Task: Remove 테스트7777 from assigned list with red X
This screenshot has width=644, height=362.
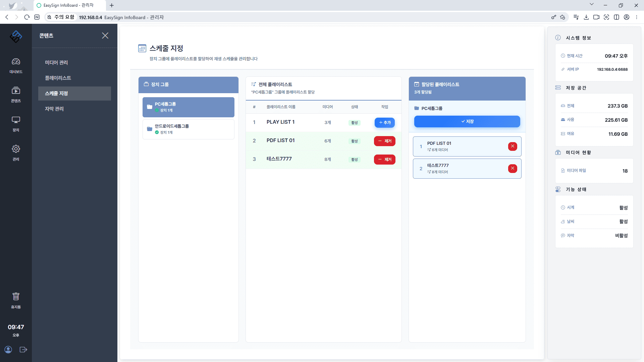Action: coord(513,168)
